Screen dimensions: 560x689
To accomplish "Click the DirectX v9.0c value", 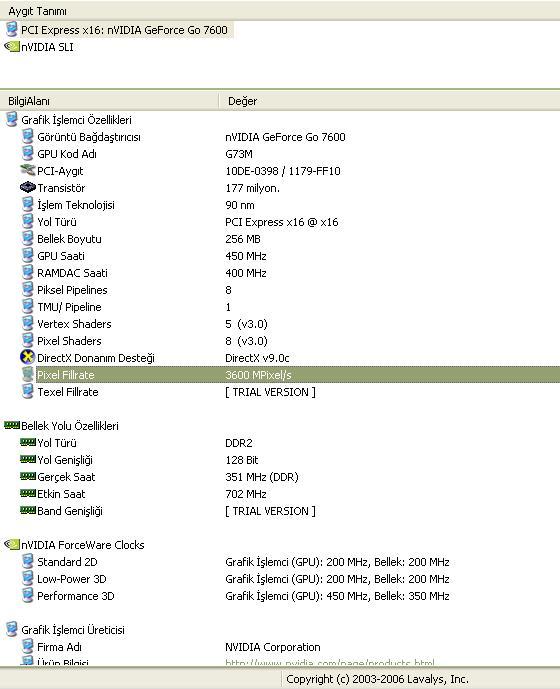I will 257,358.
